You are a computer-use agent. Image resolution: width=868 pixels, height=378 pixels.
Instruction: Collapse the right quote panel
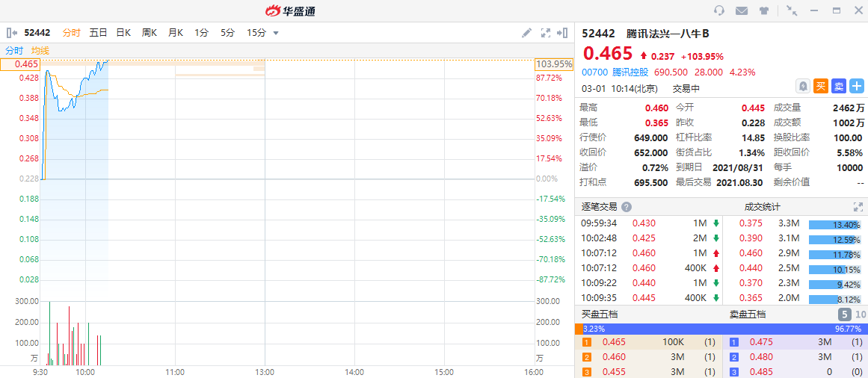pos(562,33)
